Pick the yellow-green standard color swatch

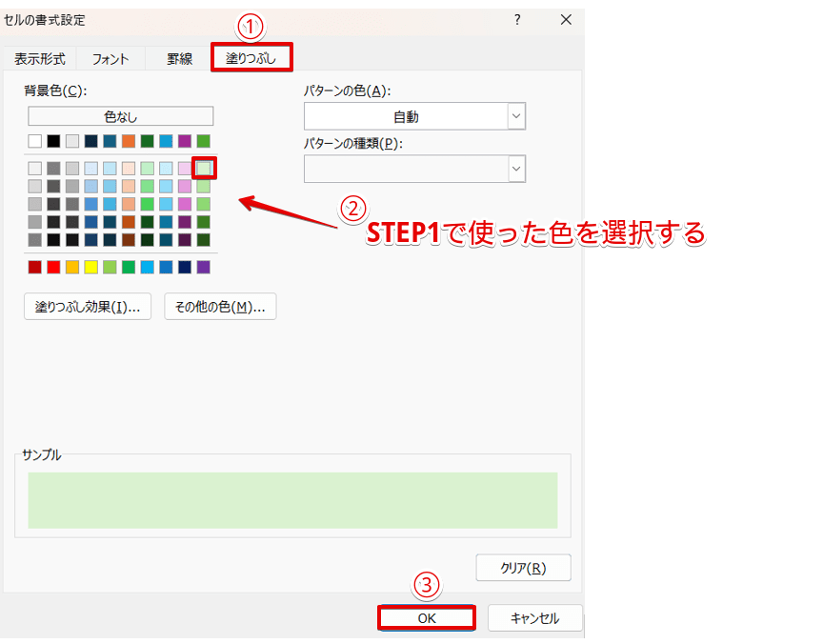coord(110,267)
